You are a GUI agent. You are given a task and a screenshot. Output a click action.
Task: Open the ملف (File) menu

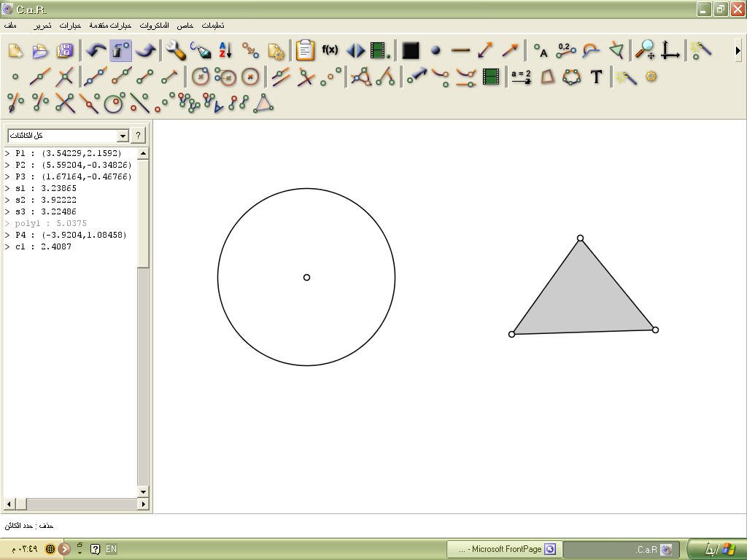[x=10, y=26]
